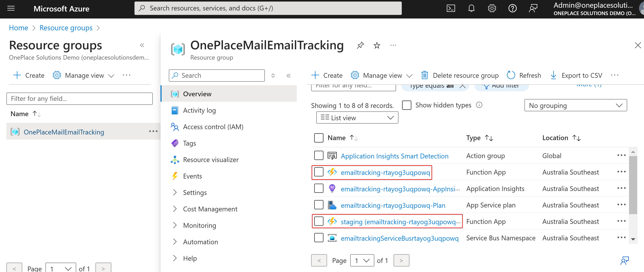Open Access control (IAM) menu item

click(213, 127)
